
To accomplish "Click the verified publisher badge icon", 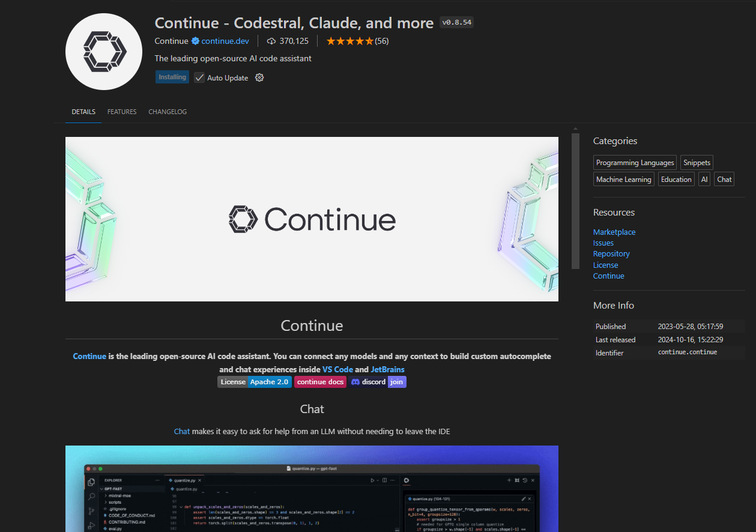I will 195,41.
